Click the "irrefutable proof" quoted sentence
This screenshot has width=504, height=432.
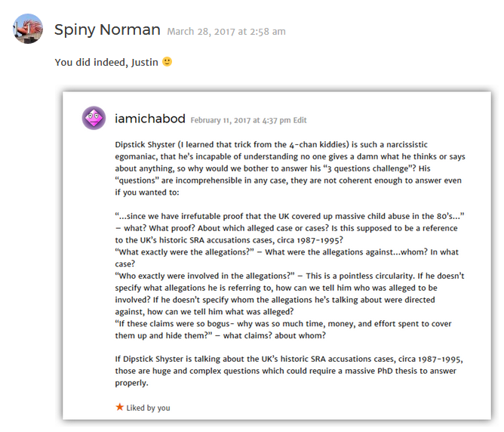290,216
